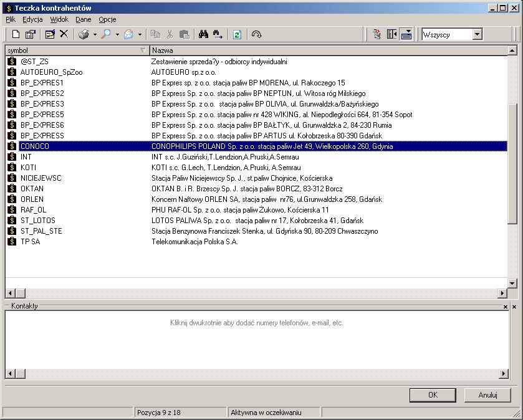Open the Opcje menu
The width and height of the screenshot is (523, 420).
107,19
